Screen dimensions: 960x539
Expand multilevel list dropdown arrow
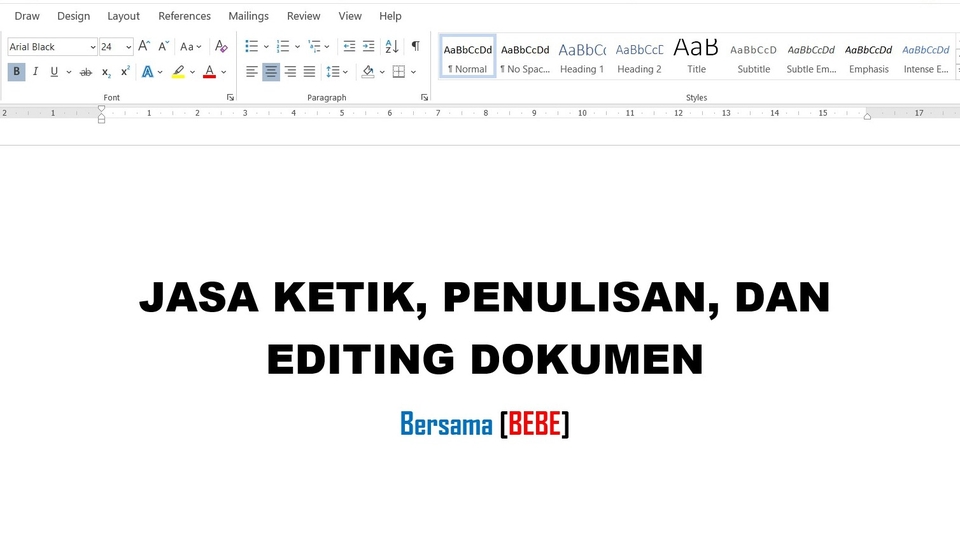click(327, 47)
